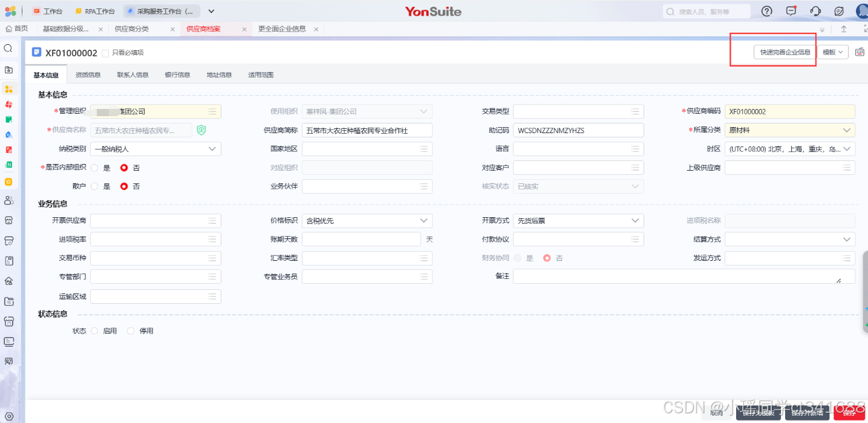
Task: Switch to the RPA工作台 workbench
Action: coord(95,11)
